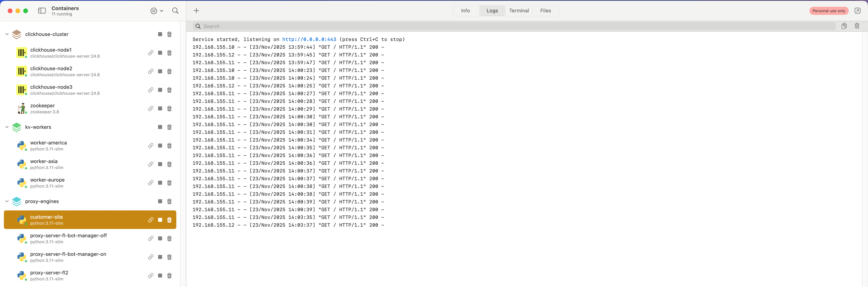The height and width of the screenshot is (287, 868).
Task: Open the container filter dropdown
Action: (x=156, y=10)
